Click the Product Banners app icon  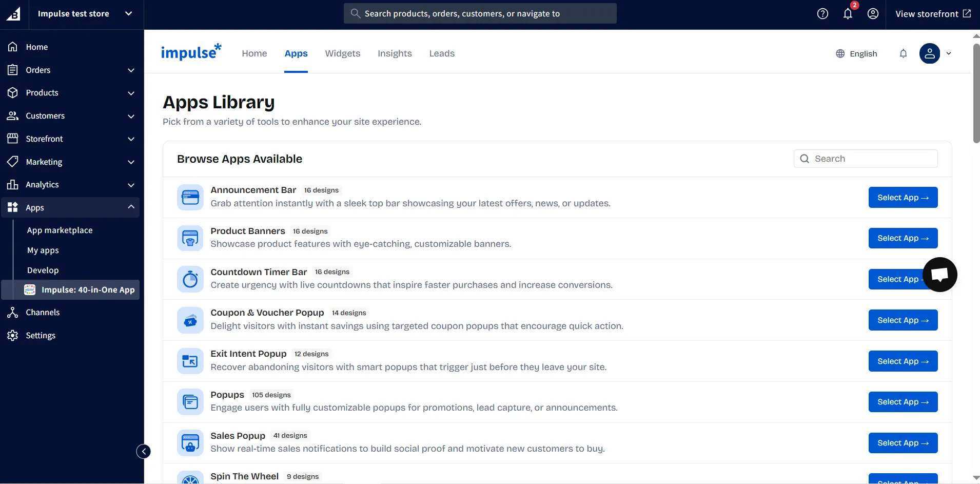pos(190,238)
